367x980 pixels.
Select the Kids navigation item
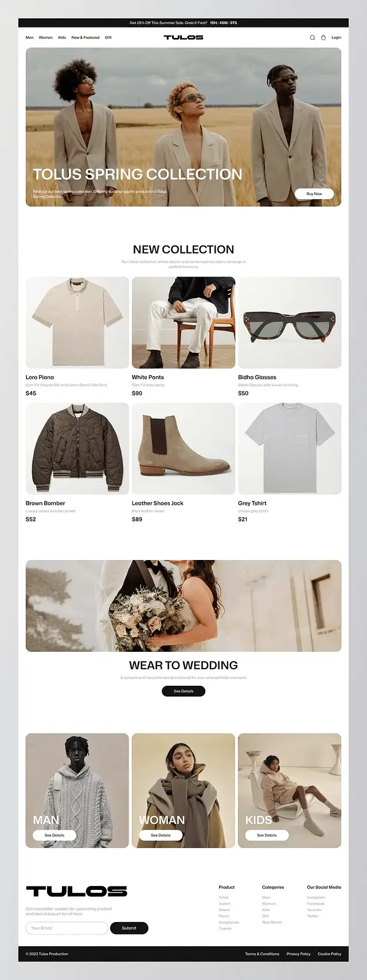coord(62,37)
